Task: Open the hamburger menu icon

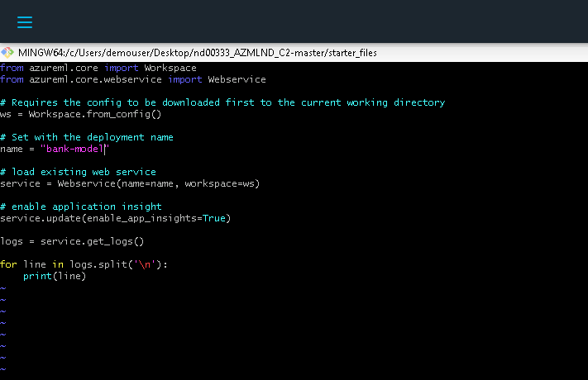Action: [x=25, y=22]
